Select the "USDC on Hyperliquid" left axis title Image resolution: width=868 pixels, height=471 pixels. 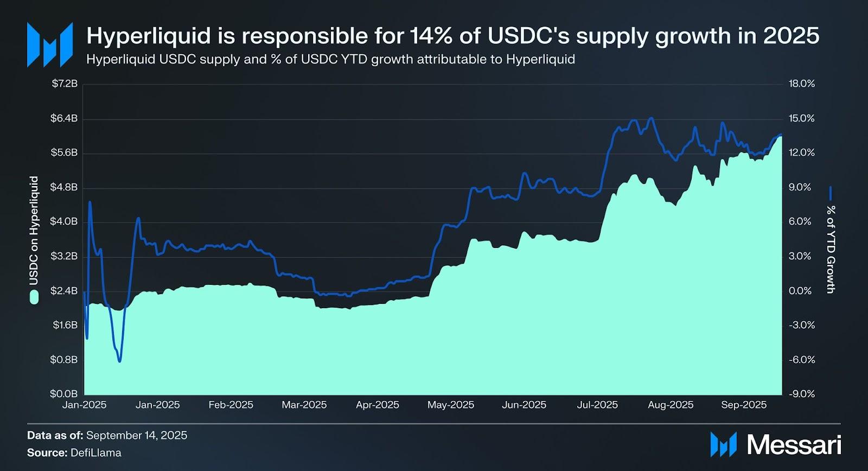tap(34, 230)
